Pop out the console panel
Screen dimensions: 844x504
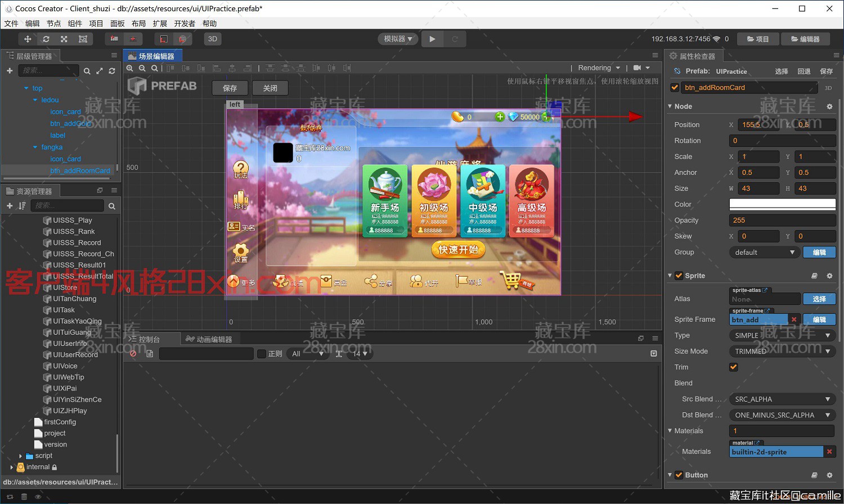tap(640, 338)
